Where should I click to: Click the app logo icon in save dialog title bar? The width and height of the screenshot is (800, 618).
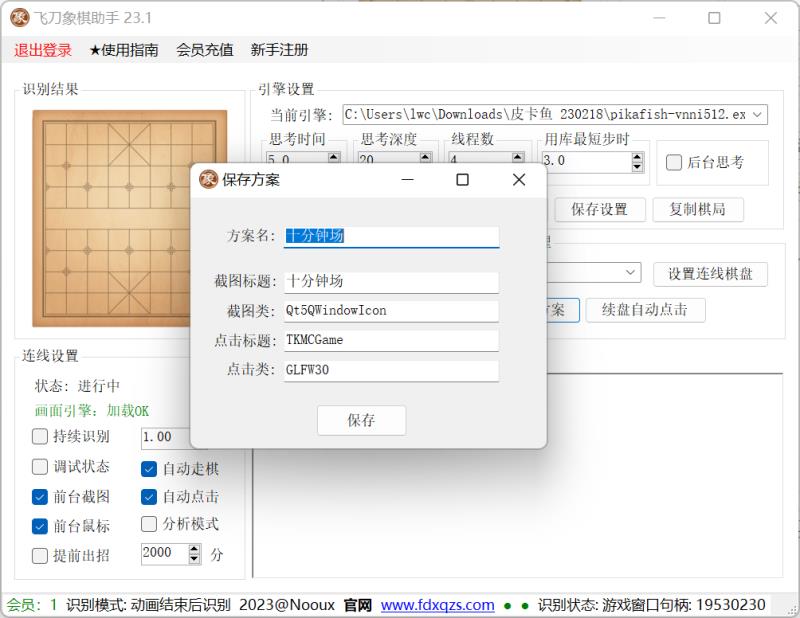click(208, 180)
